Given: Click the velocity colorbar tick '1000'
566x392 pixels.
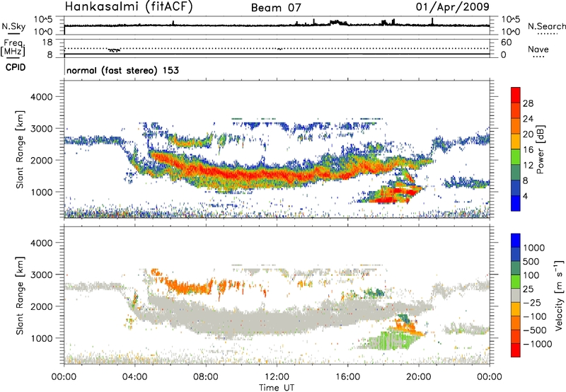Looking at the screenshot, I should click(x=534, y=248).
